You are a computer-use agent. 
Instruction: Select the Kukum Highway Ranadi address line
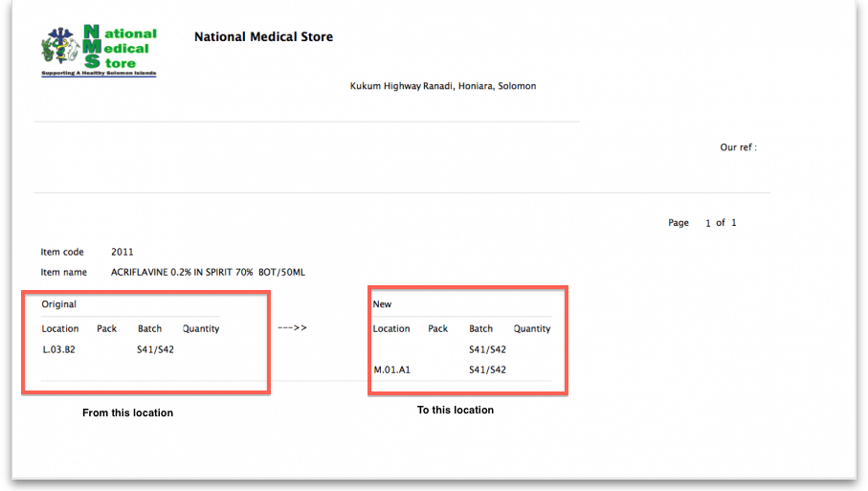443,86
